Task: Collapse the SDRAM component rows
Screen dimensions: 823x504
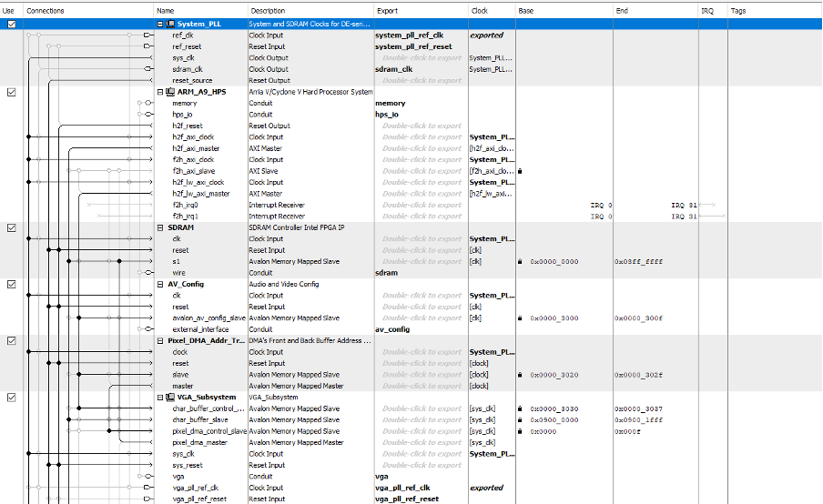Action: pos(160,227)
